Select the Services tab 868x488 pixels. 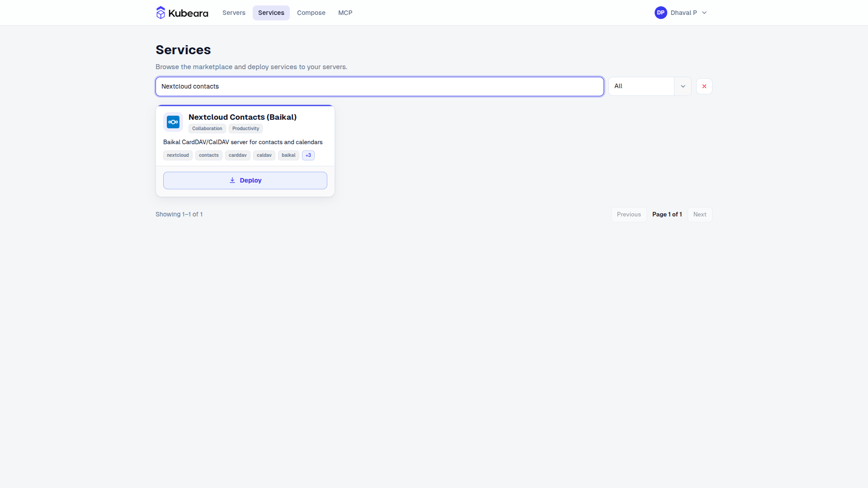tap(271, 13)
